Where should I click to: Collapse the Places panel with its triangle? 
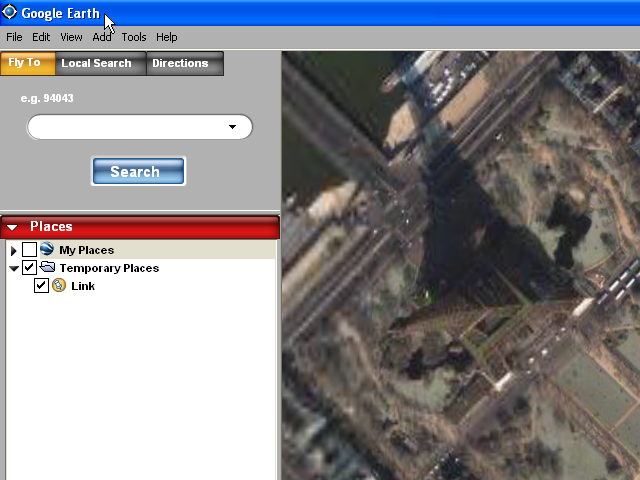(12, 227)
